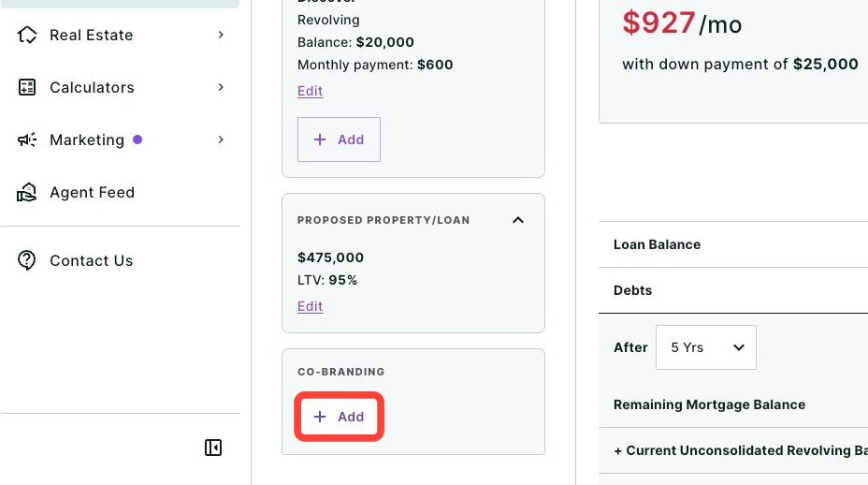Click the Loan Balance row

[x=733, y=244]
